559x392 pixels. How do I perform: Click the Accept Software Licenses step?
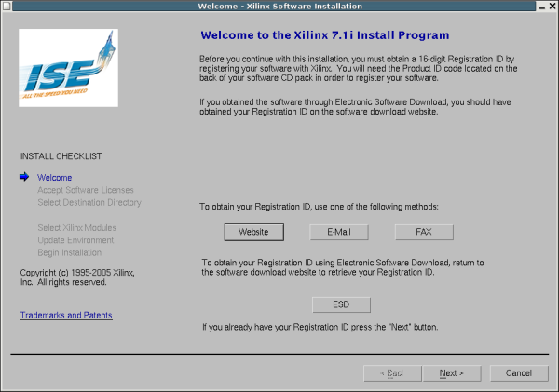86,190
